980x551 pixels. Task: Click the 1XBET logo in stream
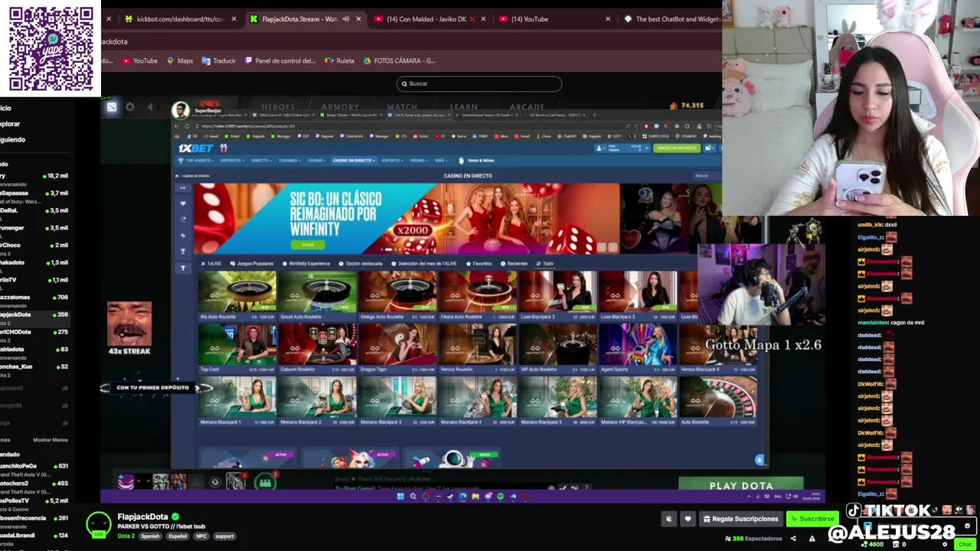click(x=196, y=148)
